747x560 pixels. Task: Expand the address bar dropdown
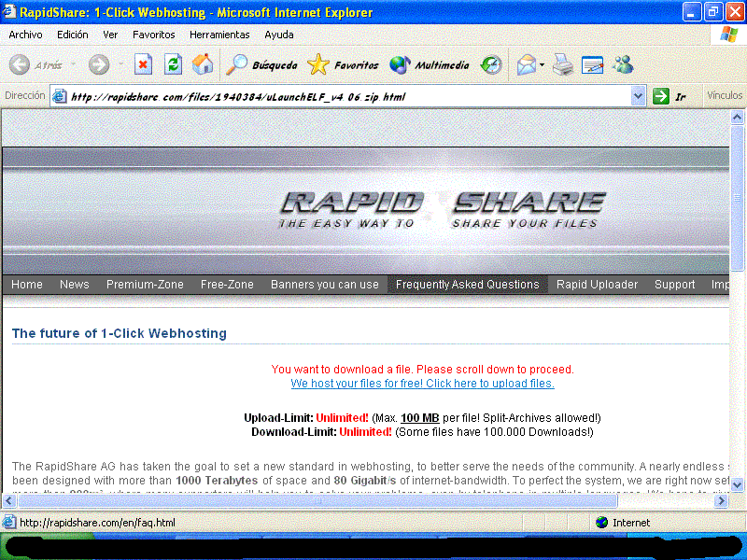tap(638, 96)
